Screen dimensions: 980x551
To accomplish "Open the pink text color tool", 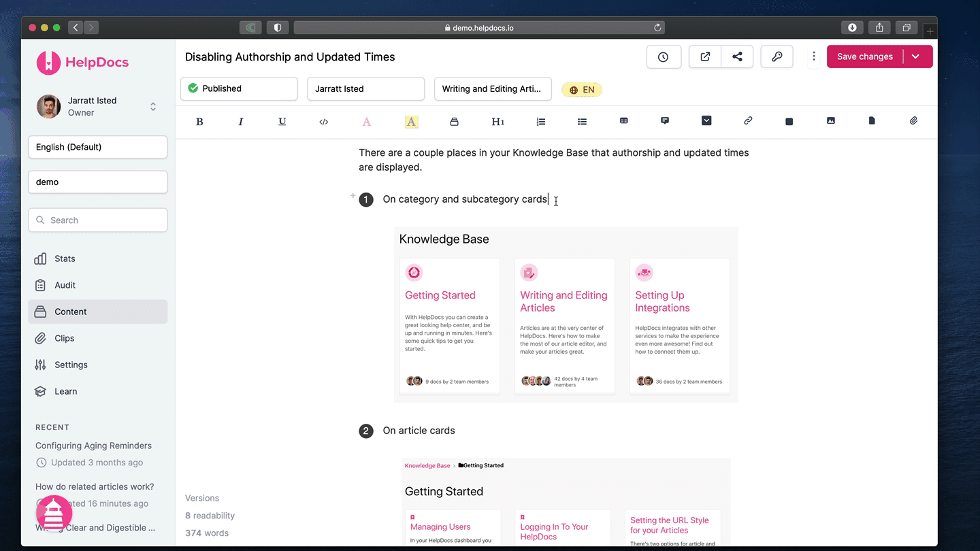I will 366,122.
